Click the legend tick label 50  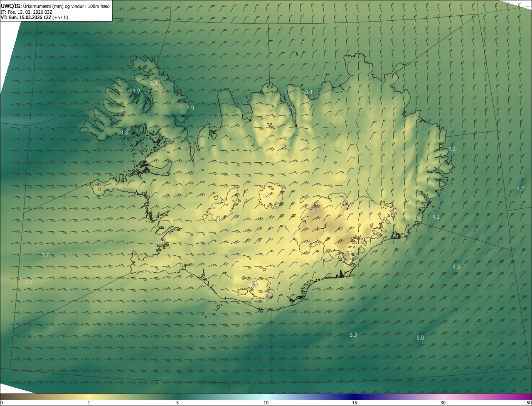529,403
